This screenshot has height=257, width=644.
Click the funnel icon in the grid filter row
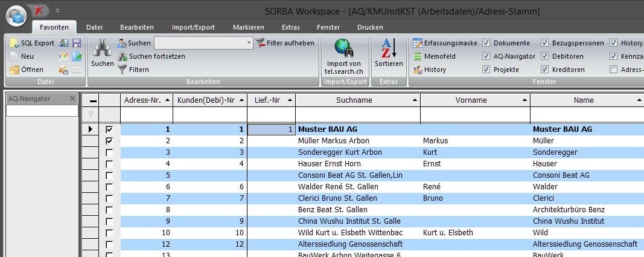[91, 115]
